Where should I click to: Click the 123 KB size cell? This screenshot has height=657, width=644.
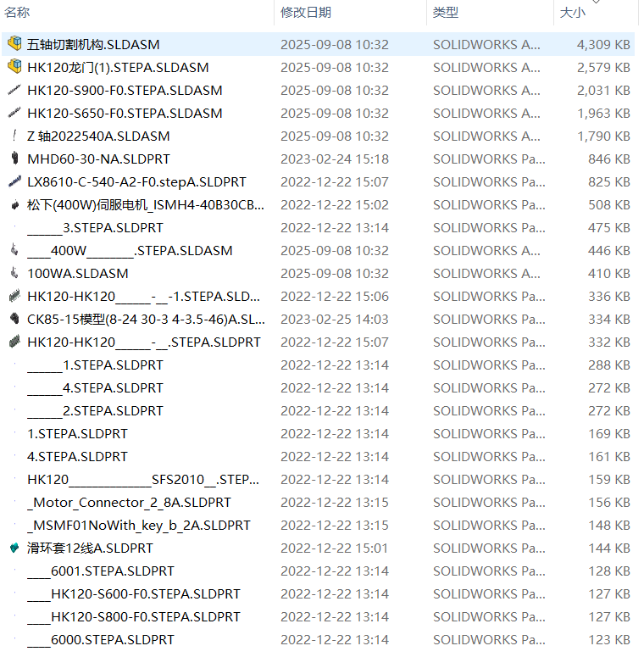609,640
